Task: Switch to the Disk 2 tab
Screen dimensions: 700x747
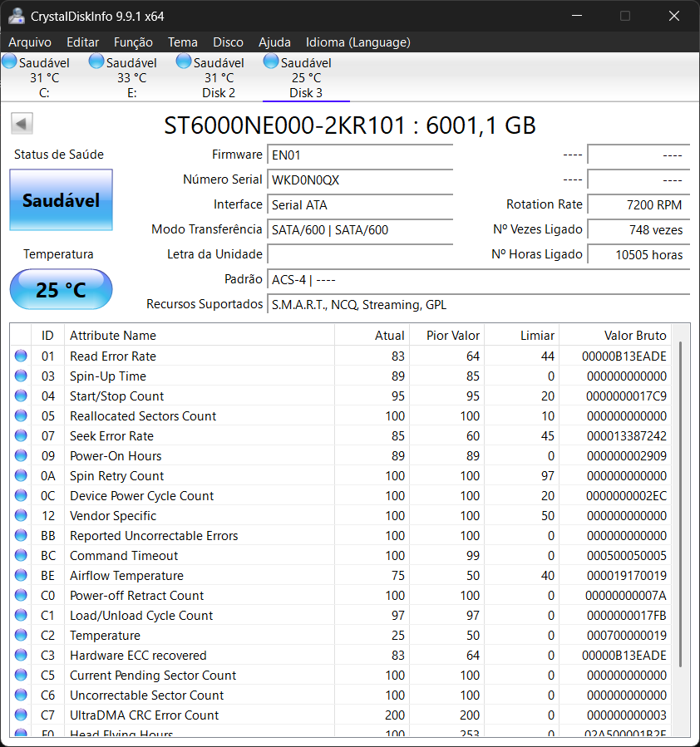Action: pos(219,77)
